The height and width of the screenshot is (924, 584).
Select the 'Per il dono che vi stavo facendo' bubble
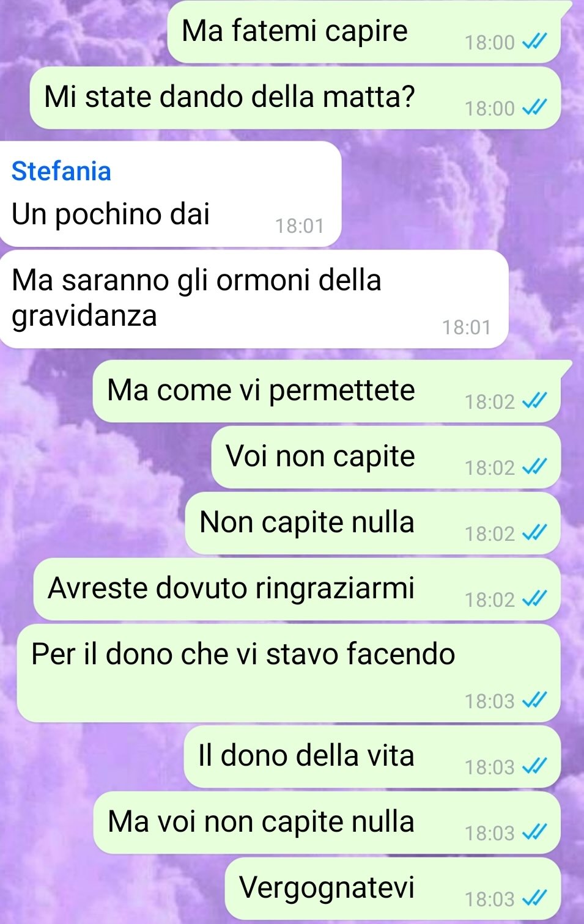[289, 673]
